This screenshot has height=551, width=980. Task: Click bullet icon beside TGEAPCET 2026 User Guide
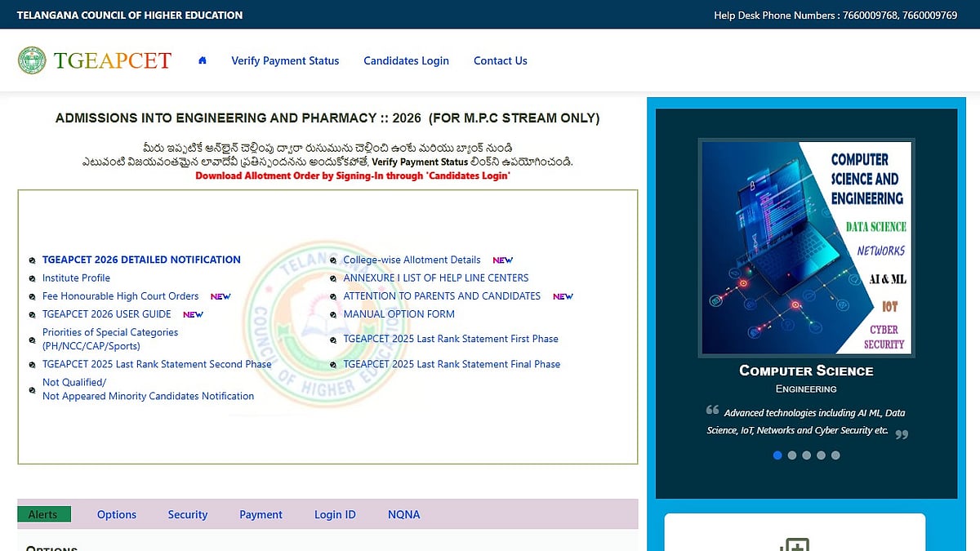pos(33,315)
